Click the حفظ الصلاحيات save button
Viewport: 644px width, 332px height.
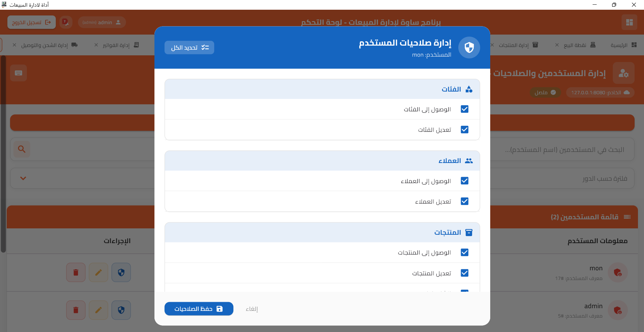click(x=199, y=309)
